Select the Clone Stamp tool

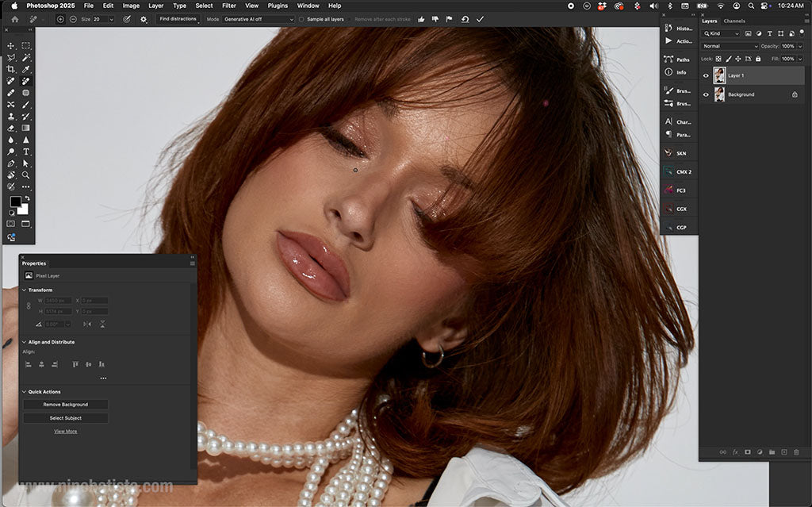click(x=11, y=115)
